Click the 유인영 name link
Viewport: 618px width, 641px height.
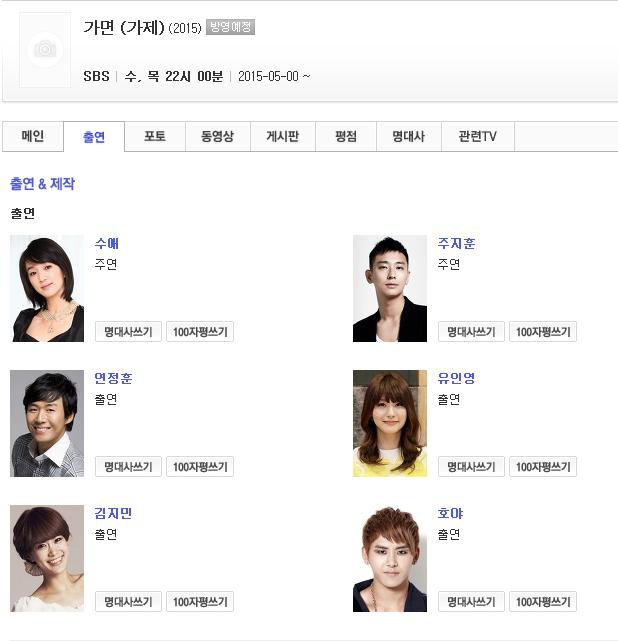click(x=456, y=378)
